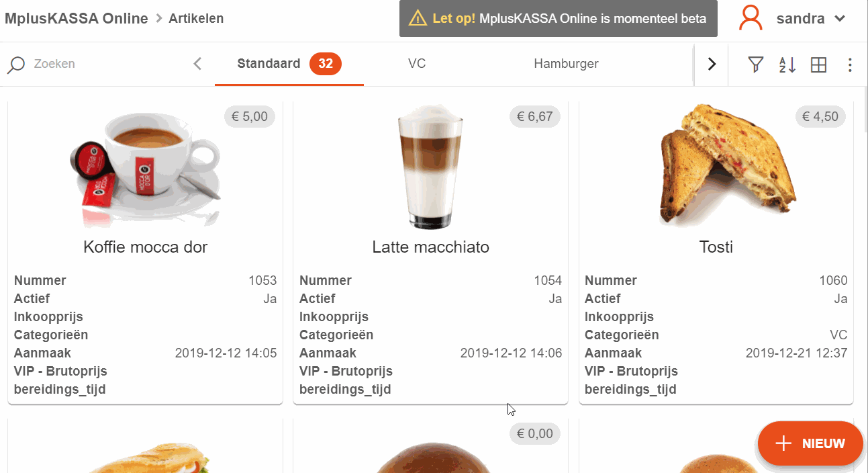The height and width of the screenshot is (473, 868).
Task: Click the warning triangle in beta notice
Action: coord(418,18)
